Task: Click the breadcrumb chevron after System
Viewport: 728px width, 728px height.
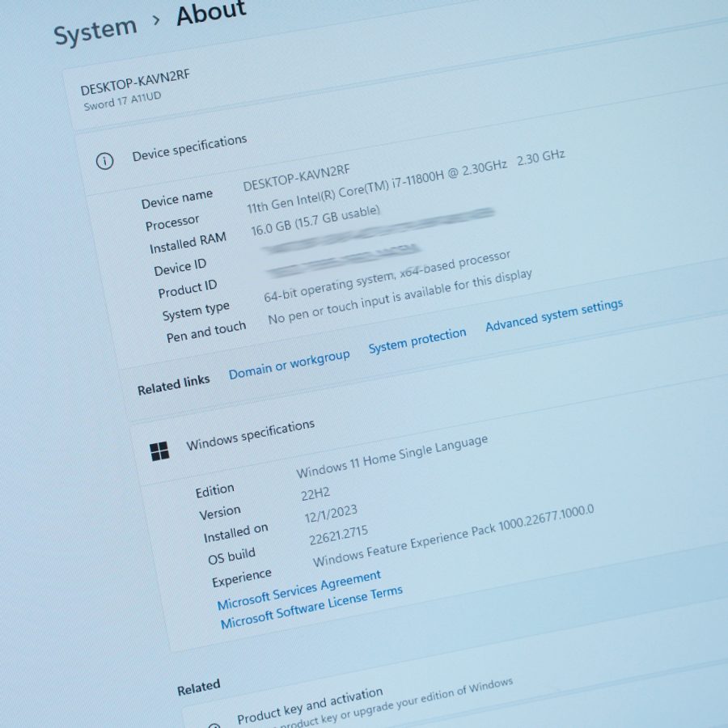Action: tap(156, 20)
